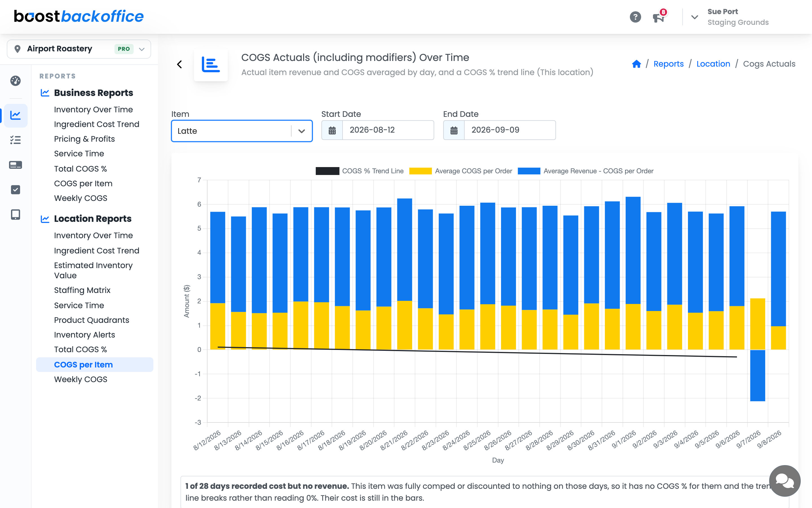This screenshot has height=508, width=812.
Task: Edit the End Date field 2026-09-09
Action: 510,130
